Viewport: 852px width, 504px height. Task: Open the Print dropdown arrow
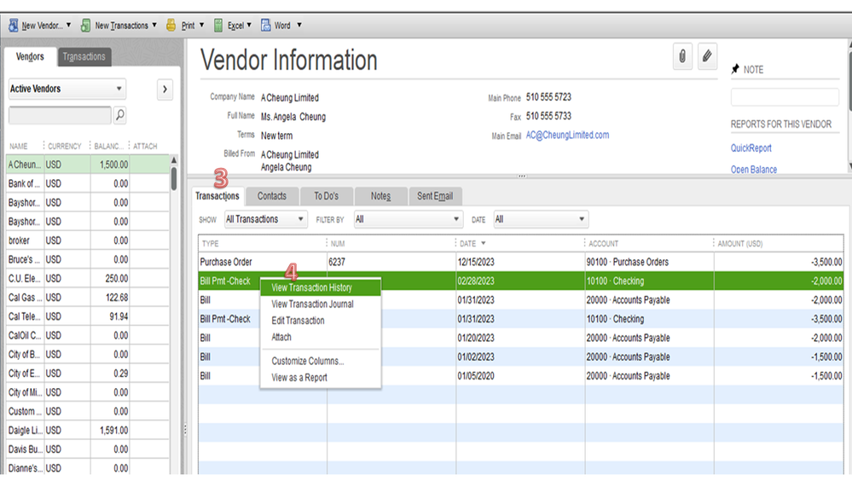point(201,25)
